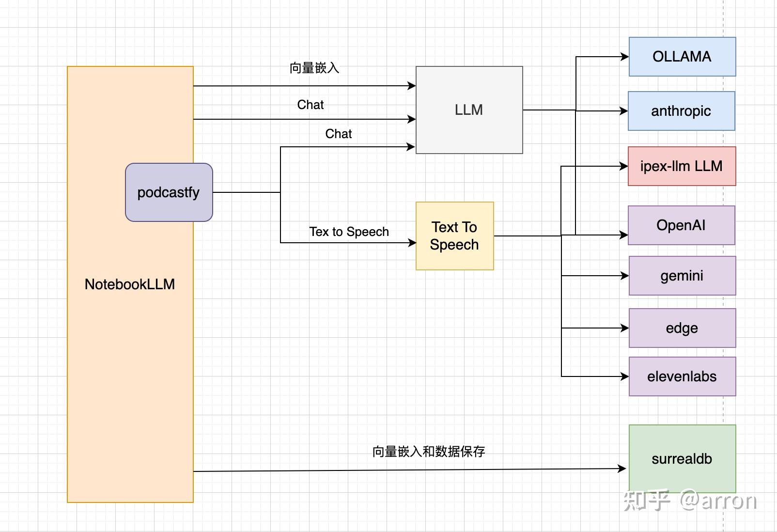Click the lower Chat arrow label
Viewport: 777px width, 532px height.
click(339, 134)
